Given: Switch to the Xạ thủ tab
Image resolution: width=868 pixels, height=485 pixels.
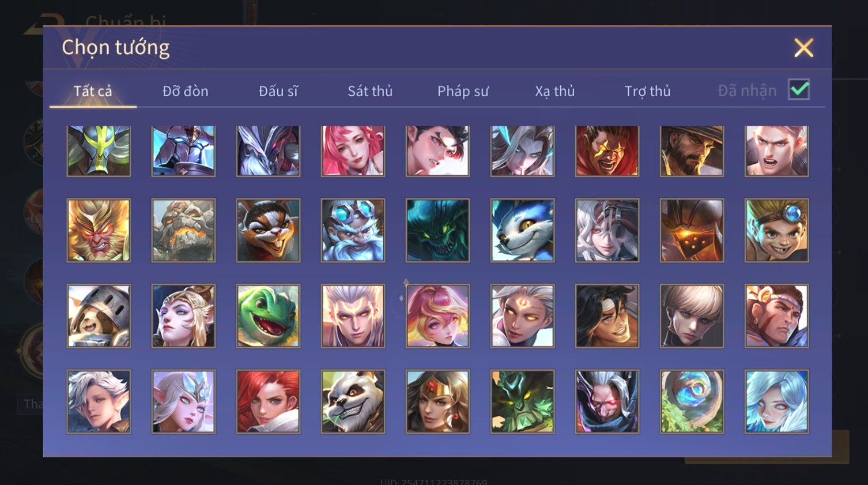Looking at the screenshot, I should point(555,91).
